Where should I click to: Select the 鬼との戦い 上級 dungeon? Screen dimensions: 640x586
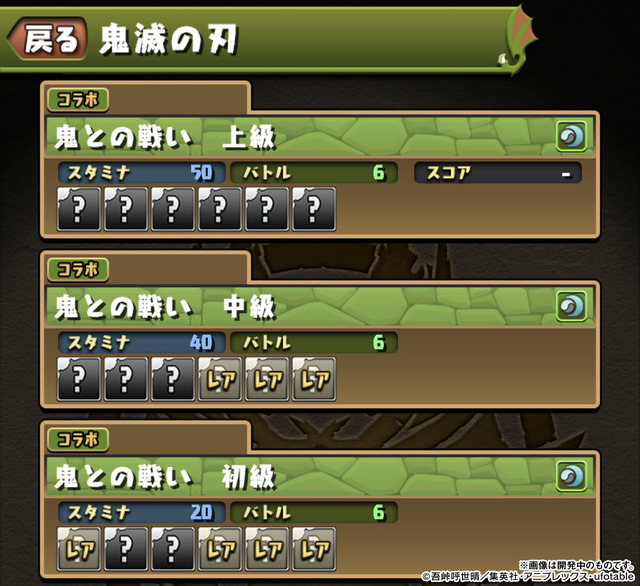[320, 137]
